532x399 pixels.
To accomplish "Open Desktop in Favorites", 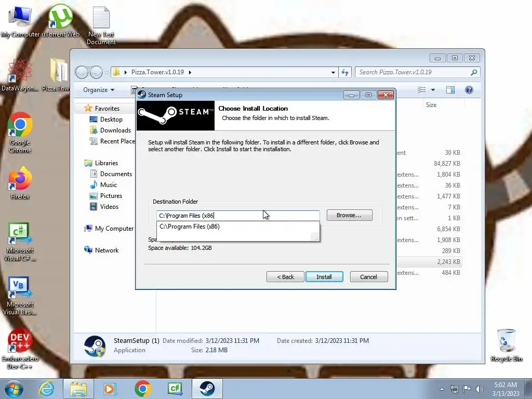I will (x=111, y=119).
